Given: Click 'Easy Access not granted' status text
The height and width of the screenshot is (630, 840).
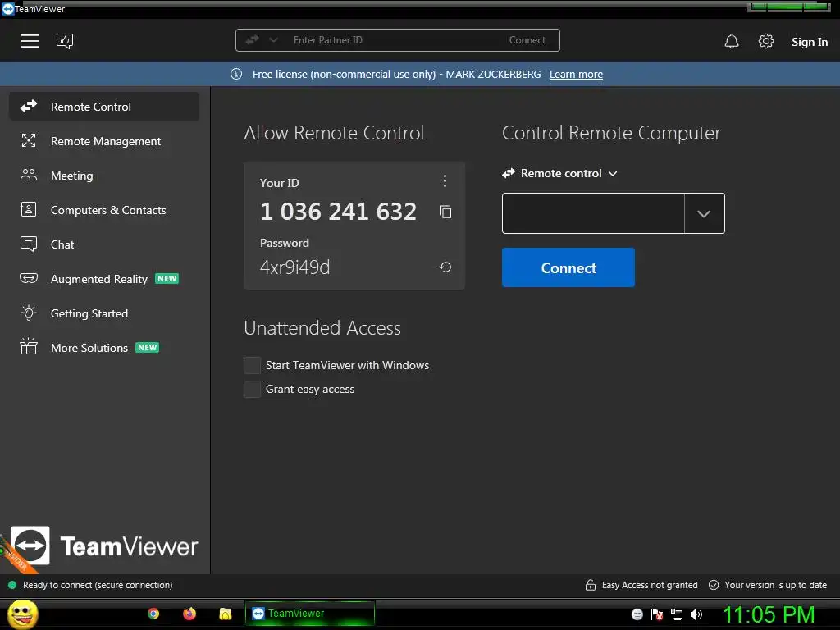Looking at the screenshot, I should click(x=650, y=585).
